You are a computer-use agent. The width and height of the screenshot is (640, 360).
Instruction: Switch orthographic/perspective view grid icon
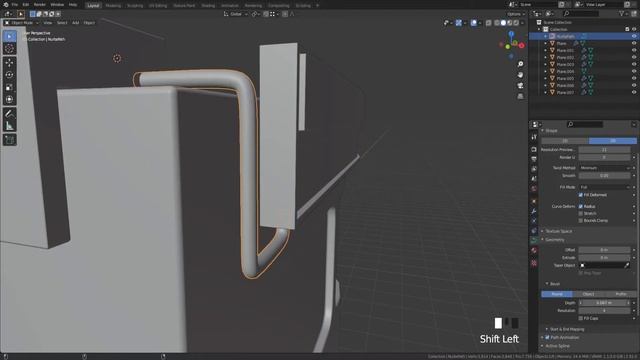(x=520, y=96)
